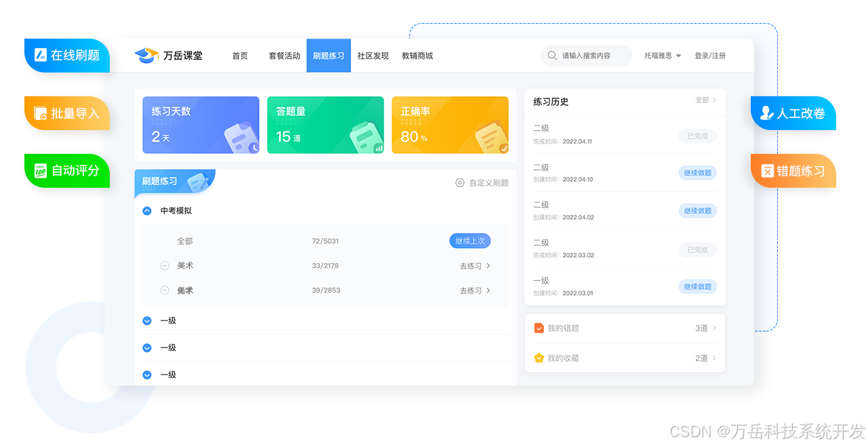Click the 美术 subject name
The height and width of the screenshot is (446, 868).
point(185,266)
